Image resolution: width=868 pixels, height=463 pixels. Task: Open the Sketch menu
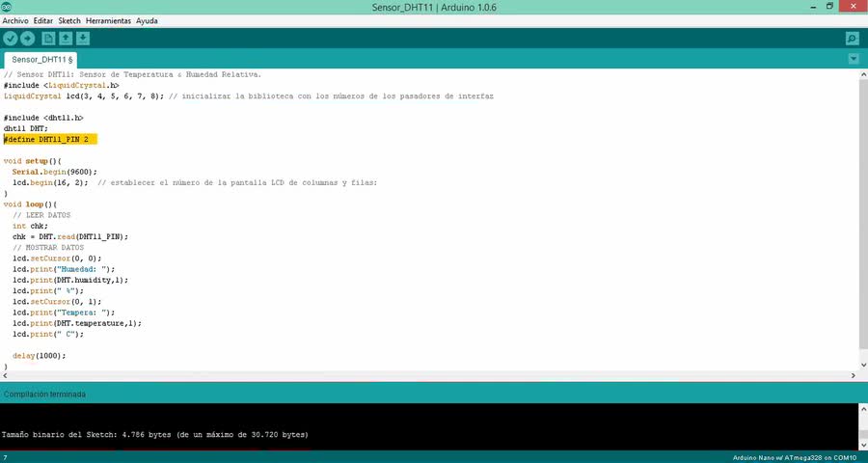[69, 20]
